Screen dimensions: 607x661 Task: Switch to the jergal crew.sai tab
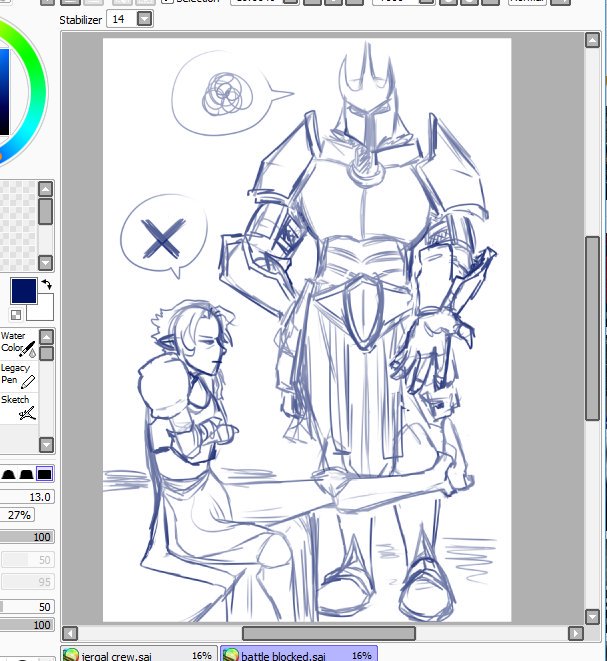(x=139, y=655)
